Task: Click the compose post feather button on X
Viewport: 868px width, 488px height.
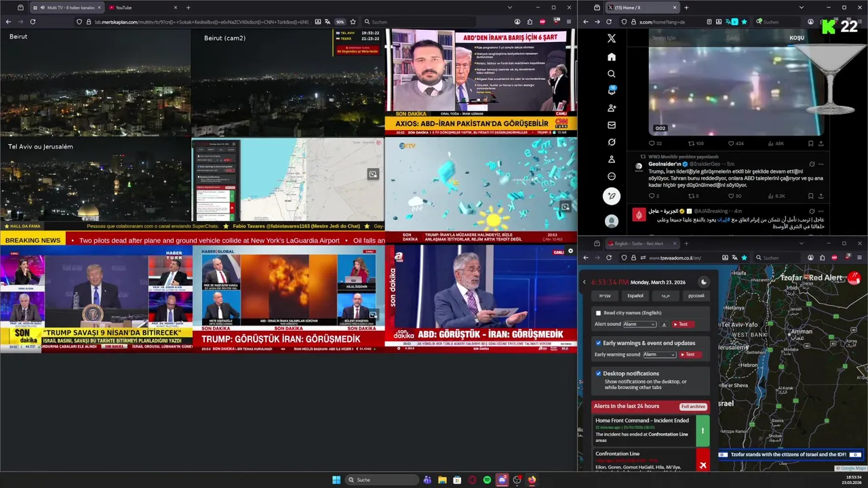Action: pyautogui.click(x=611, y=197)
